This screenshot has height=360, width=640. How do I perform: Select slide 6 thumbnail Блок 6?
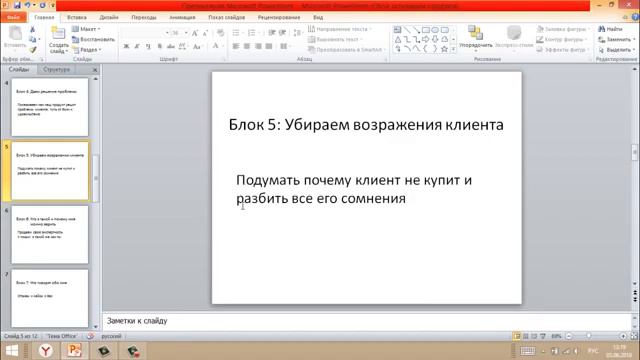(50, 234)
